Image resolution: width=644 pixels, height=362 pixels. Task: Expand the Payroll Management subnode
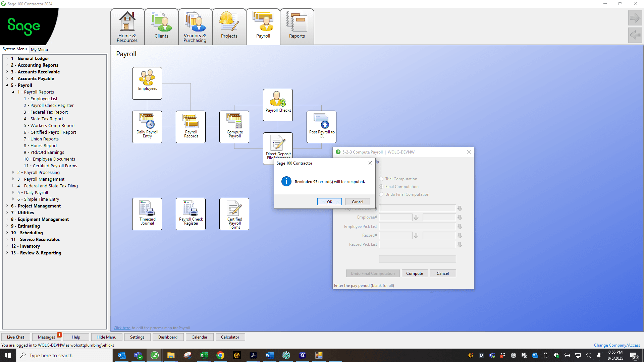[13, 179]
